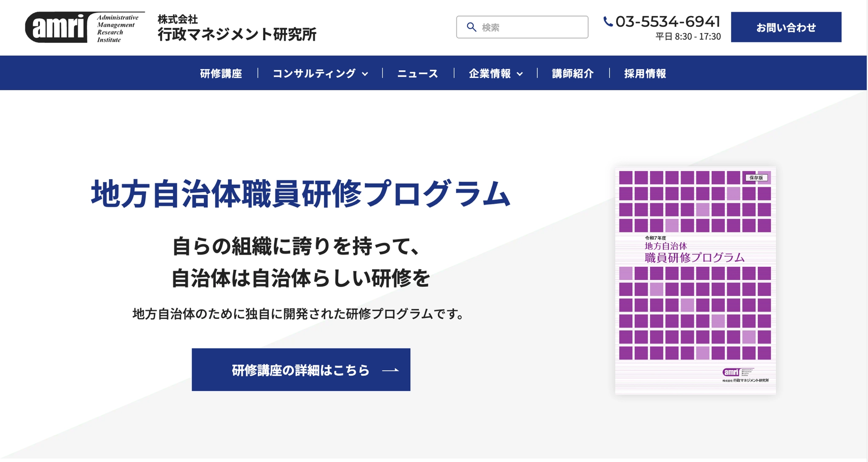Click the amri logo in the header
Image resolution: width=868 pixels, height=462 pixels.
[85, 27]
